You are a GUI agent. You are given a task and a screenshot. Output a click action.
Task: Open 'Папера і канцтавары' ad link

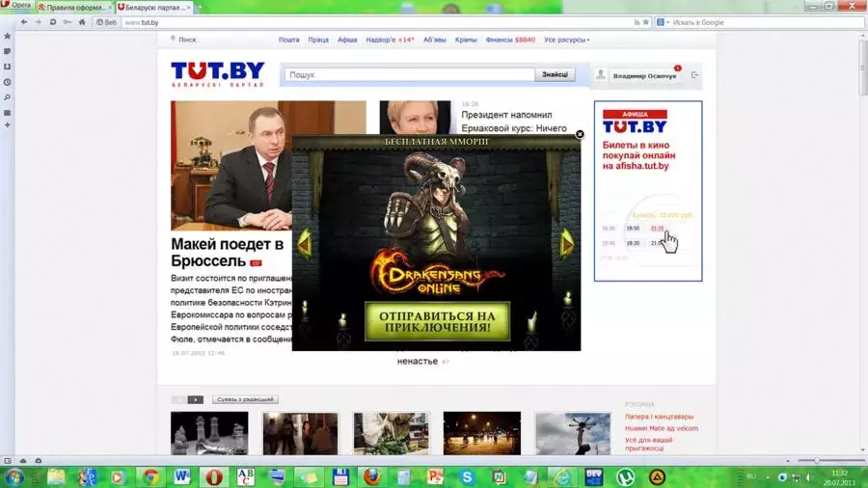click(659, 417)
